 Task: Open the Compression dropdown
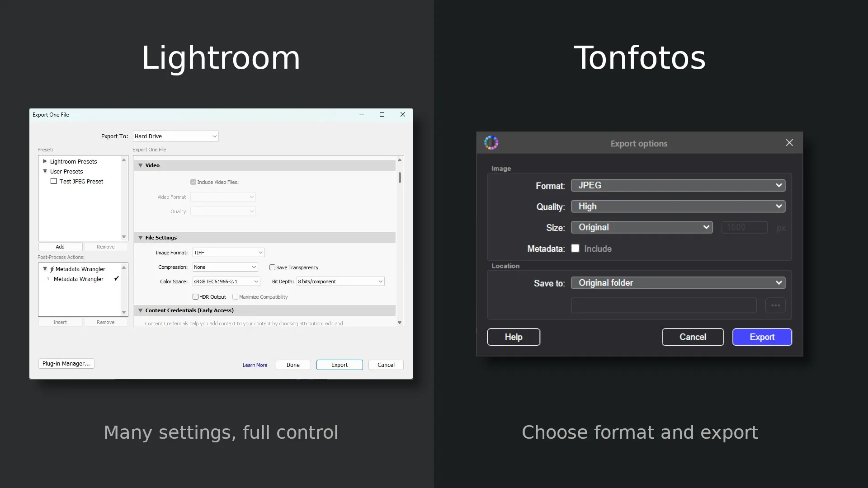pos(225,267)
